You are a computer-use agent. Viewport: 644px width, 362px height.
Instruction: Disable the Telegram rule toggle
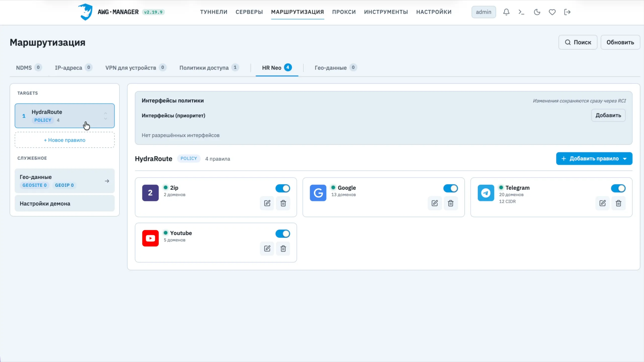[x=618, y=188]
